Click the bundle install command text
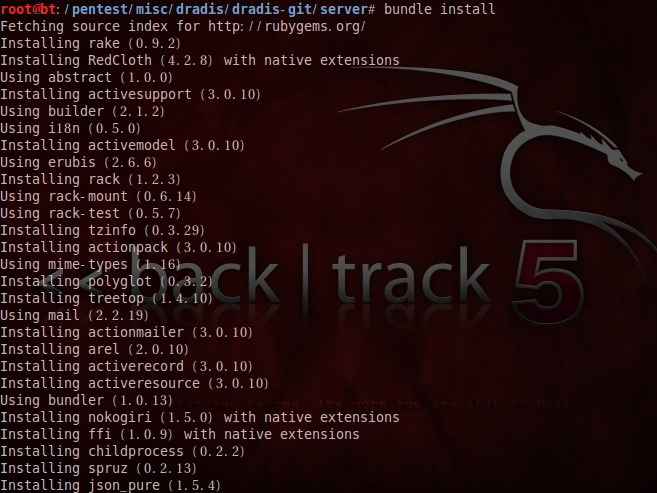This screenshot has width=657, height=493. pyautogui.click(x=439, y=9)
